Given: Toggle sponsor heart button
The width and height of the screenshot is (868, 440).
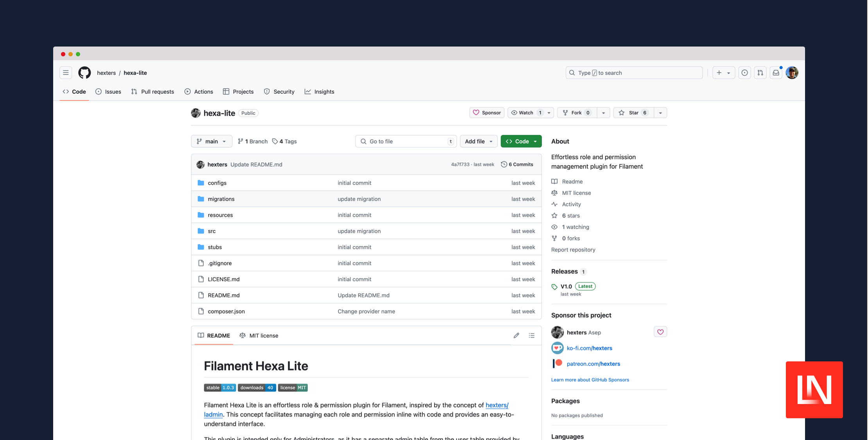Looking at the screenshot, I should pos(660,332).
